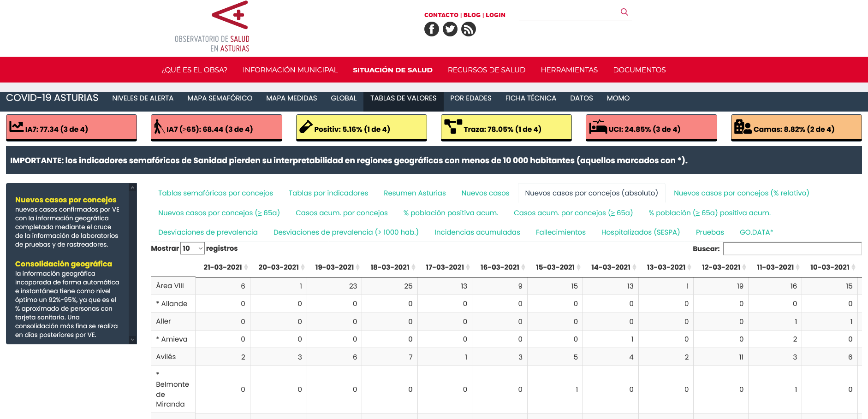This screenshot has width=868, height=419.
Task: Sort by the 13-03-2021 column arrows
Action: (x=690, y=267)
